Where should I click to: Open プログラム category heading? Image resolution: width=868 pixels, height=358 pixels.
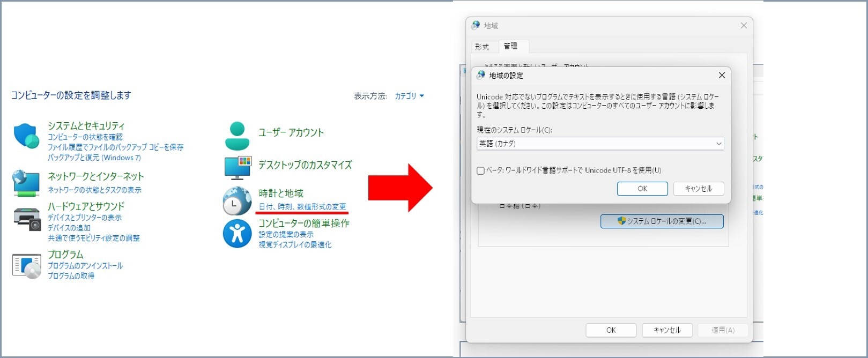click(65, 255)
